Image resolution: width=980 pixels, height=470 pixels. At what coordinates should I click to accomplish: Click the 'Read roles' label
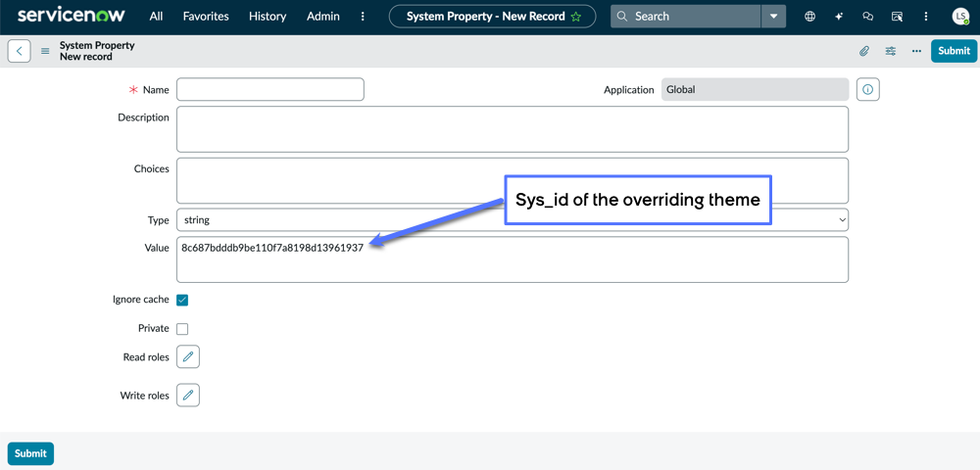point(146,357)
